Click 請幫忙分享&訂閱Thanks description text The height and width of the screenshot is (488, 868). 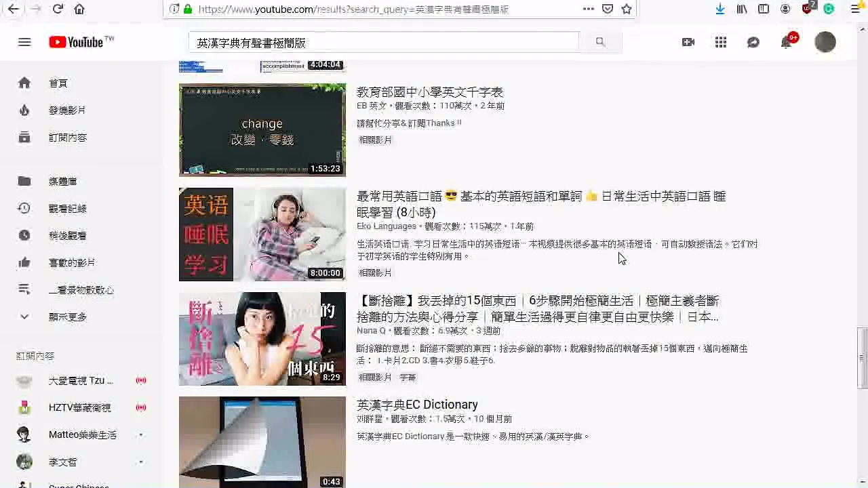point(409,123)
